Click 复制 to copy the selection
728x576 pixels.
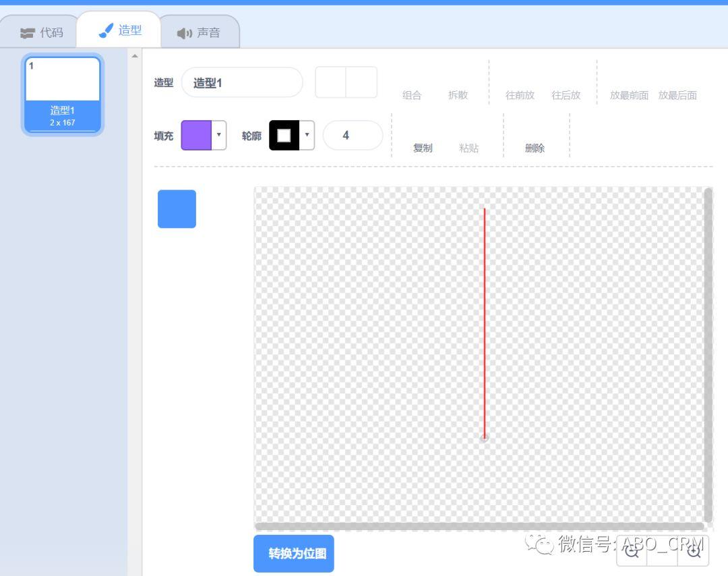pyautogui.click(x=423, y=148)
